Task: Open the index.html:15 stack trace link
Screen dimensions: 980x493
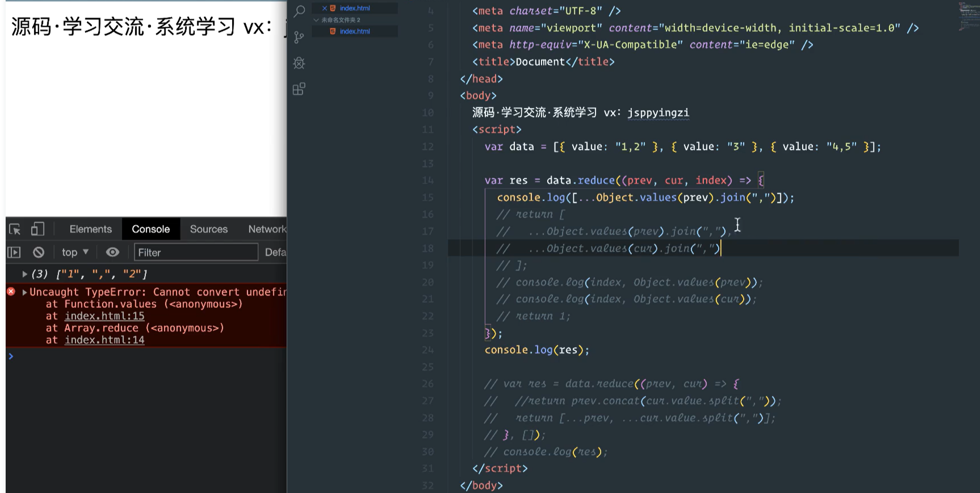Action: click(104, 316)
